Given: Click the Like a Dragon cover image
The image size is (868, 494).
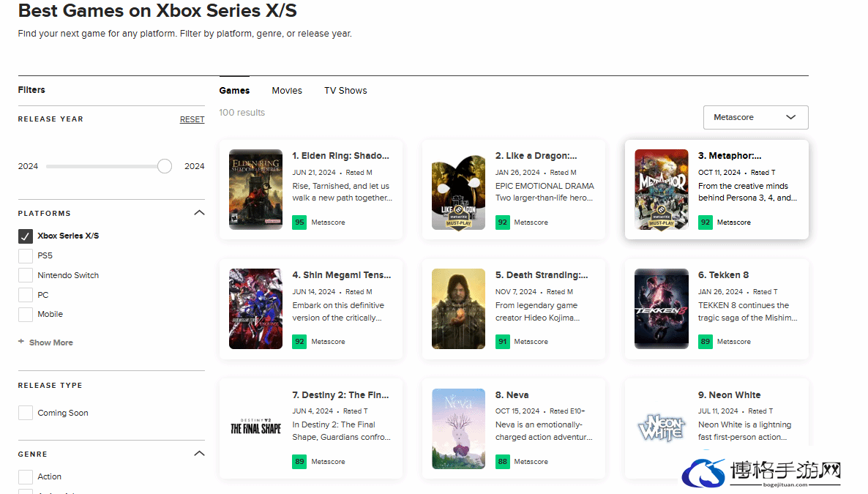Looking at the screenshot, I should click(x=458, y=192).
